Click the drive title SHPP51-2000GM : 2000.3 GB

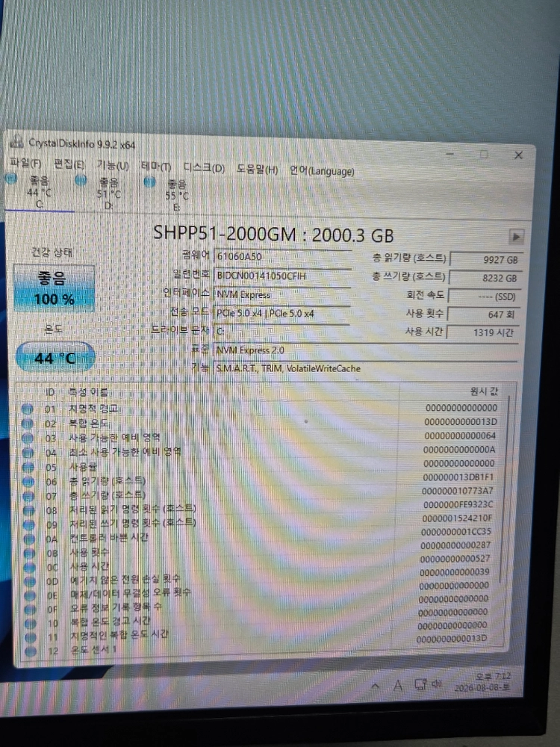[x=273, y=234]
